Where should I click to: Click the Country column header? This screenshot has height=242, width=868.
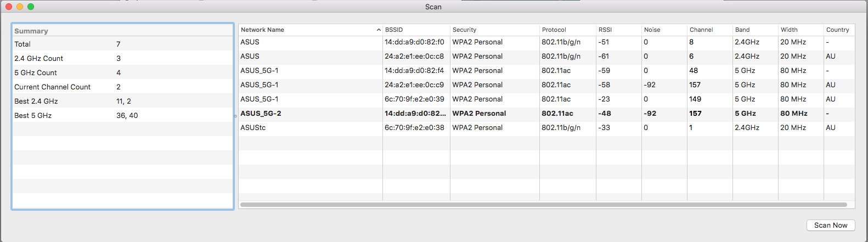point(837,30)
